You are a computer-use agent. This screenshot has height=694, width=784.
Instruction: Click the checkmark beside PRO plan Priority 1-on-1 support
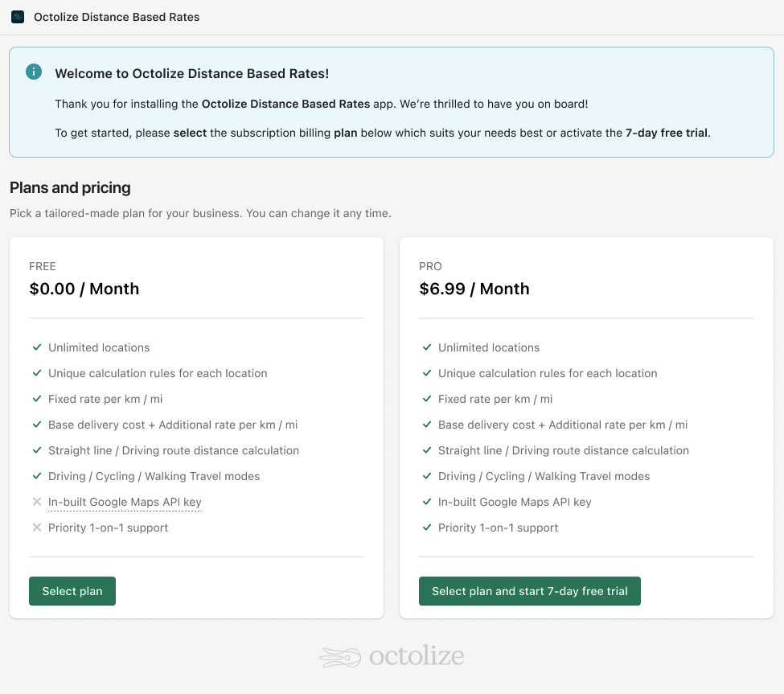[426, 528]
